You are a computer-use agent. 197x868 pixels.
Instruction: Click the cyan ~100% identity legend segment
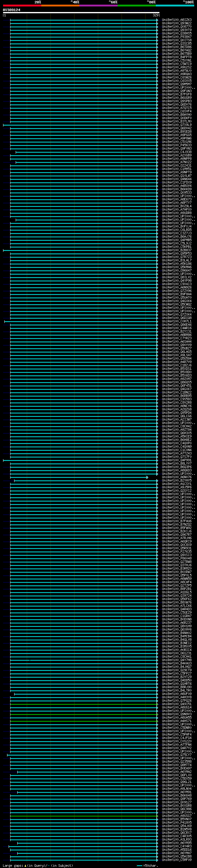tap(175, 6)
